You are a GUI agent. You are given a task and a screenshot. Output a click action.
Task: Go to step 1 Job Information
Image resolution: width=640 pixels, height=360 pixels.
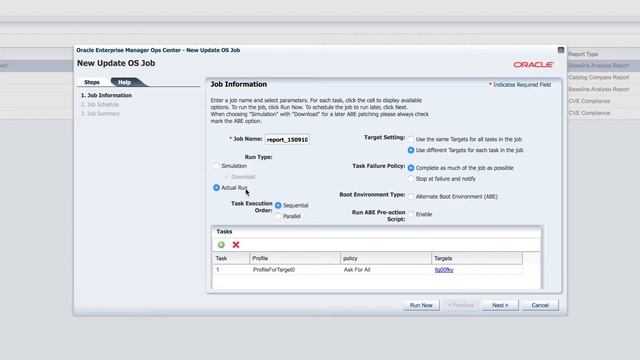106,95
